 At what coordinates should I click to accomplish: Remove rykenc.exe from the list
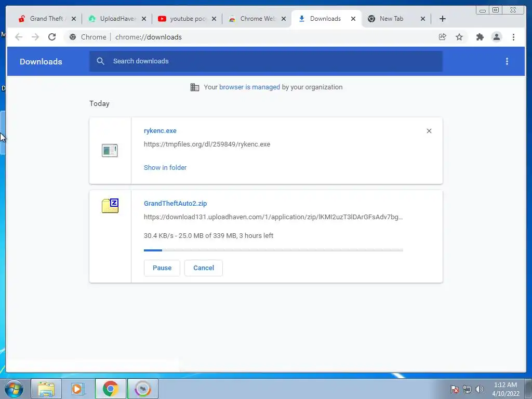(429, 131)
